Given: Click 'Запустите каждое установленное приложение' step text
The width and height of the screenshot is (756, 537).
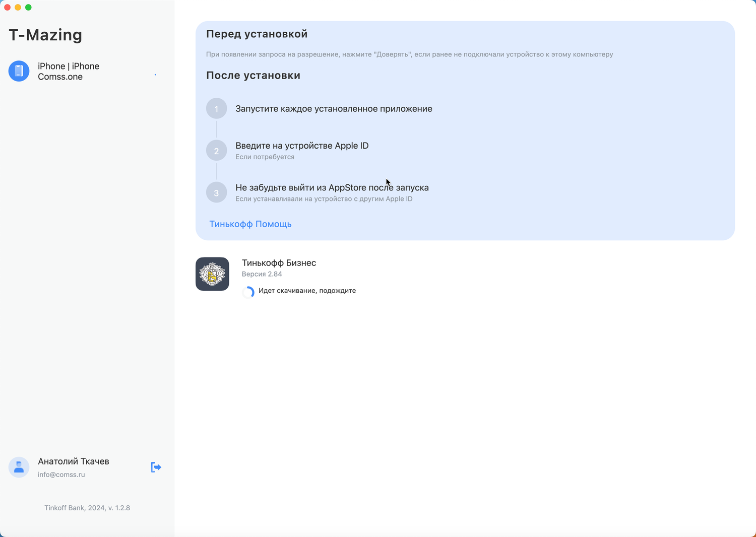Looking at the screenshot, I should (x=334, y=109).
